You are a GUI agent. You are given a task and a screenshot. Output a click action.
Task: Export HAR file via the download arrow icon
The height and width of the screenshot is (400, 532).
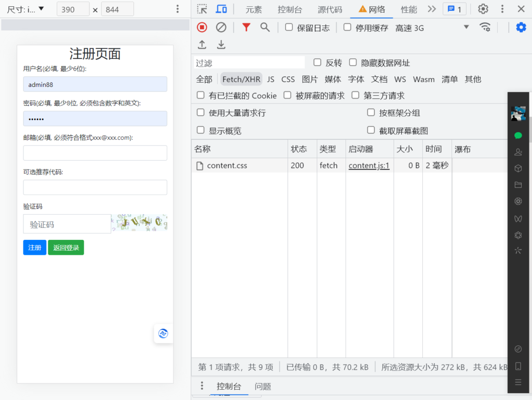[221, 45]
